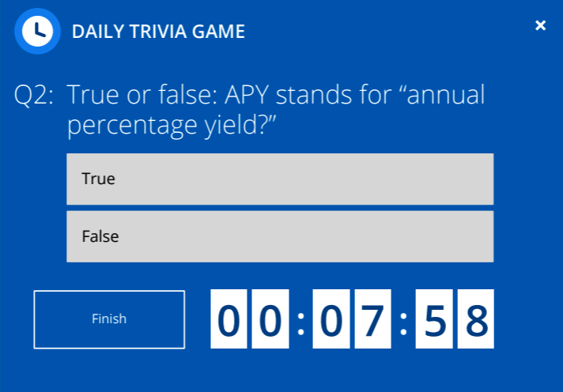Click the first hours digit of the timer
This screenshot has width=563, height=392.
point(229,318)
